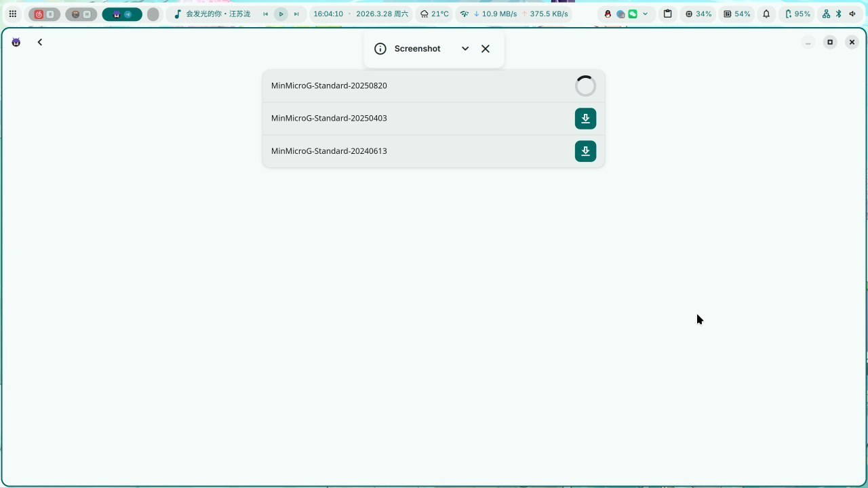This screenshot has height=488, width=868.
Task: Select the MinMicroG-Standard-20250820 row
Action: 407,86
